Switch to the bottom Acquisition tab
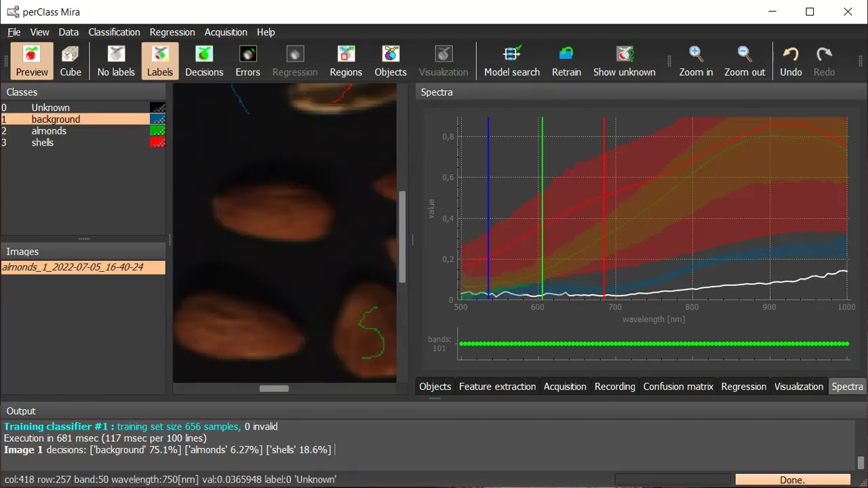 tap(565, 386)
